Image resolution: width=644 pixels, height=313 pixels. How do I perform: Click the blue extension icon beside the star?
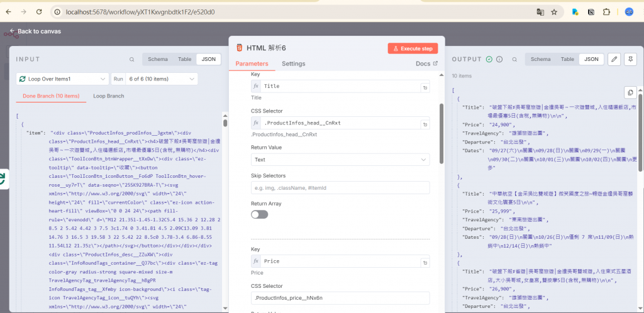[575, 12]
